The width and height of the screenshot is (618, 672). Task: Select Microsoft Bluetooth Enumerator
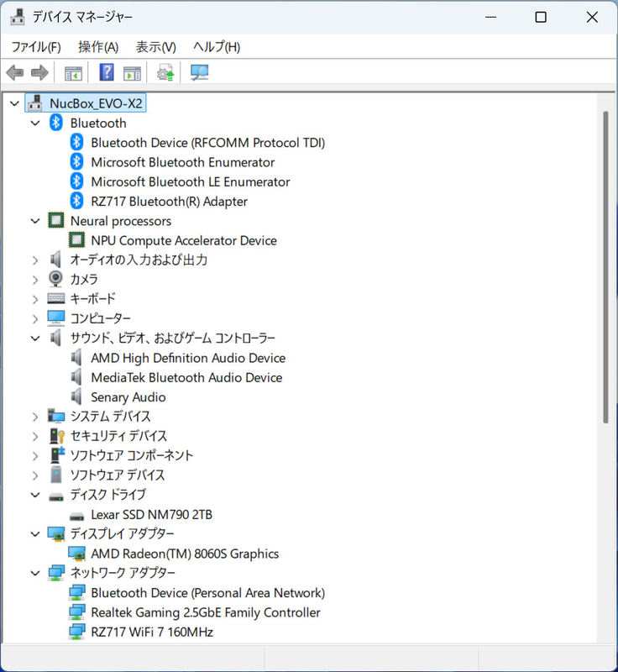pos(183,162)
